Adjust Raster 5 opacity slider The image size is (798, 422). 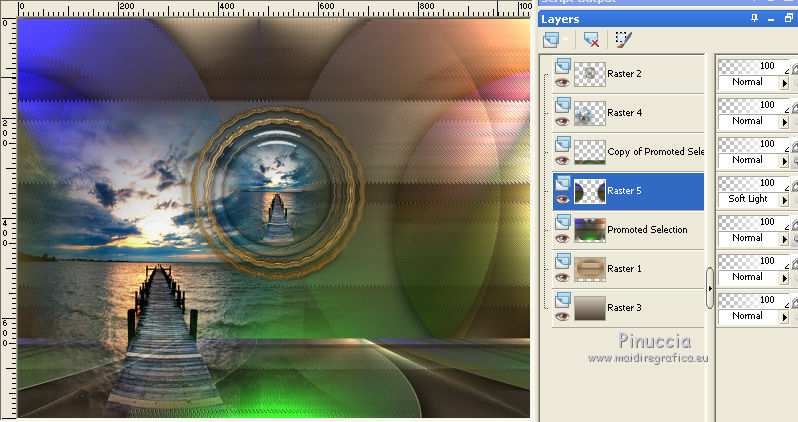[753, 183]
